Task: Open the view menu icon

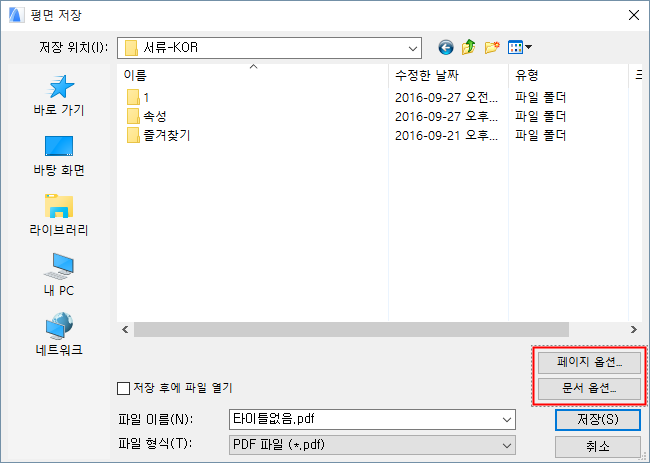Action: tap(520, 48)
